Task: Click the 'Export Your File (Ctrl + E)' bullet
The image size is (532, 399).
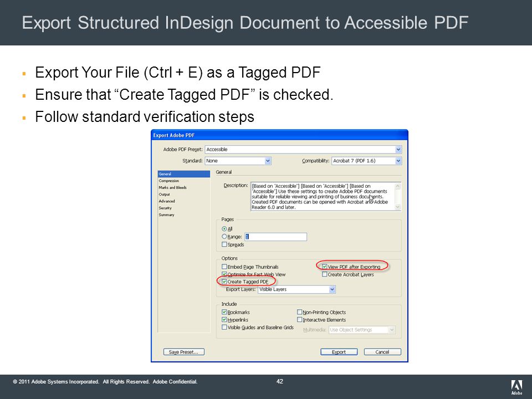Action: pos(178,73)
